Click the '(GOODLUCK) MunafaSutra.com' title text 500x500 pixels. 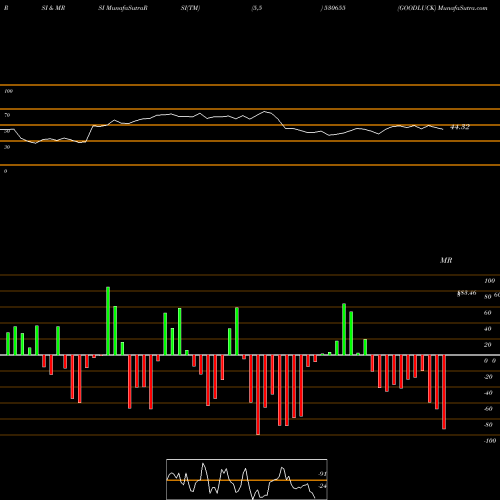coord(442,8)
